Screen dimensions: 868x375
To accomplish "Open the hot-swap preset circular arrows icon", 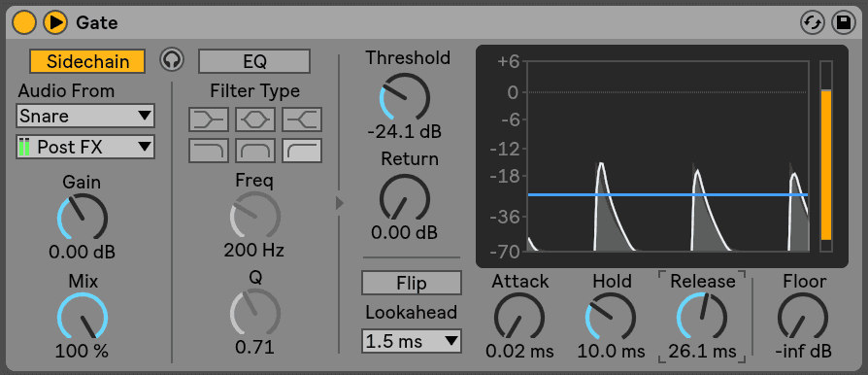I will tap(813, 22).
